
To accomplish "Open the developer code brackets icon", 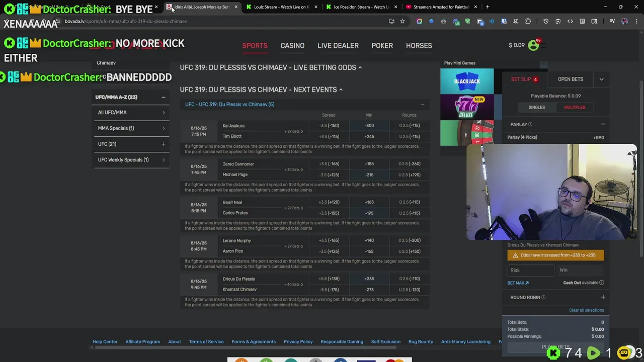I will coord(570,21).
